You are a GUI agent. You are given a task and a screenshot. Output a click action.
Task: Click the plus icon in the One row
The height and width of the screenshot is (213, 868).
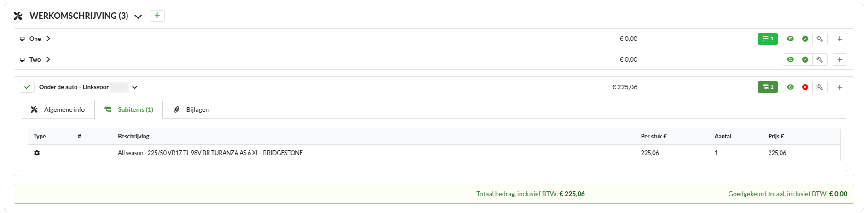tap(840, 39)
